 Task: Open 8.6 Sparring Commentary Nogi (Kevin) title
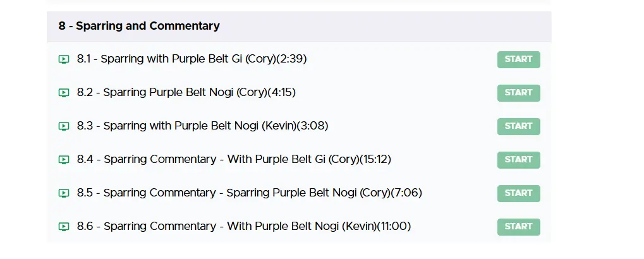[244, 226]
